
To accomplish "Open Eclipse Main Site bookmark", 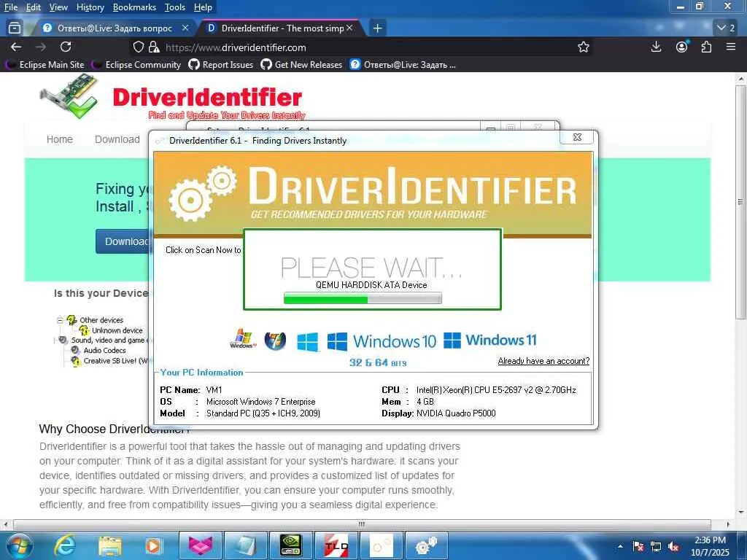I will tap(47, 64).
